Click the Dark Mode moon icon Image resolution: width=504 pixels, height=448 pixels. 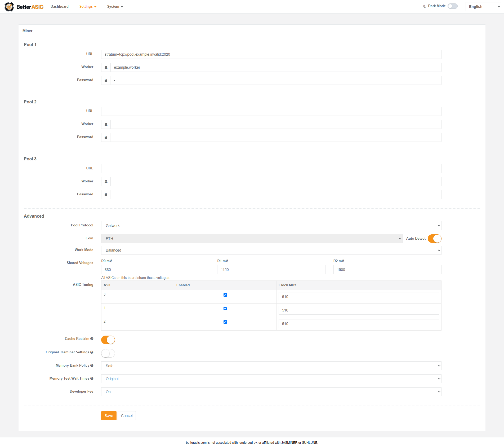point(425,6)
